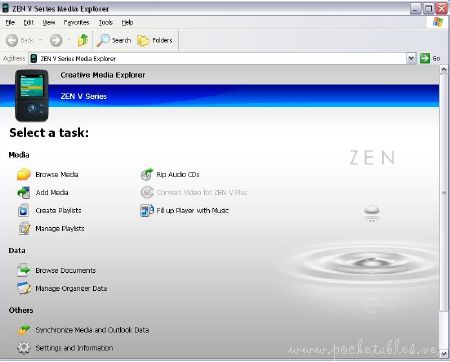Open the Back button history dropdown arrow
This screenshot has width=450, height=362.
(40, 40)
